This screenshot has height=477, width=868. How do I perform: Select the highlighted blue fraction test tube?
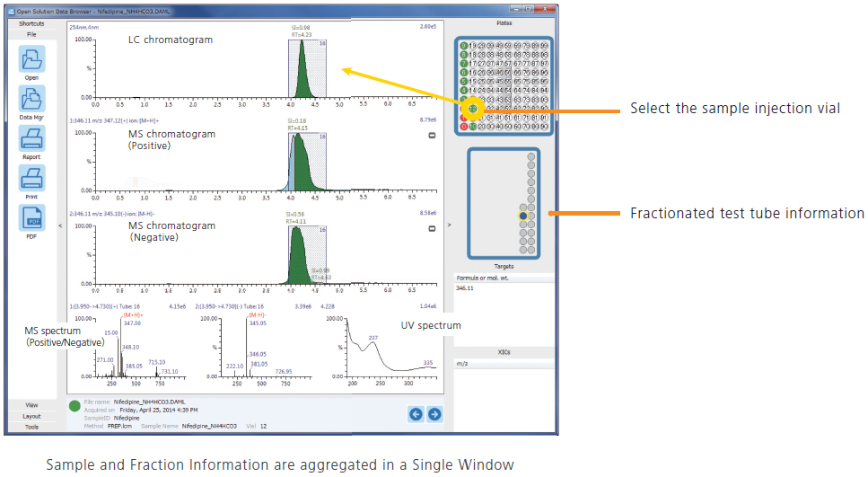[522, 216]
